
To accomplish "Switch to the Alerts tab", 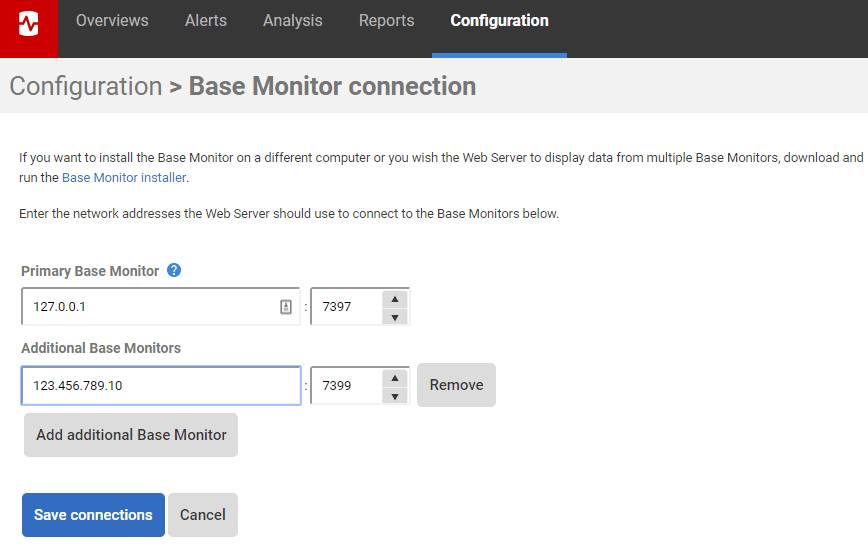I will [x=206, y=20].
